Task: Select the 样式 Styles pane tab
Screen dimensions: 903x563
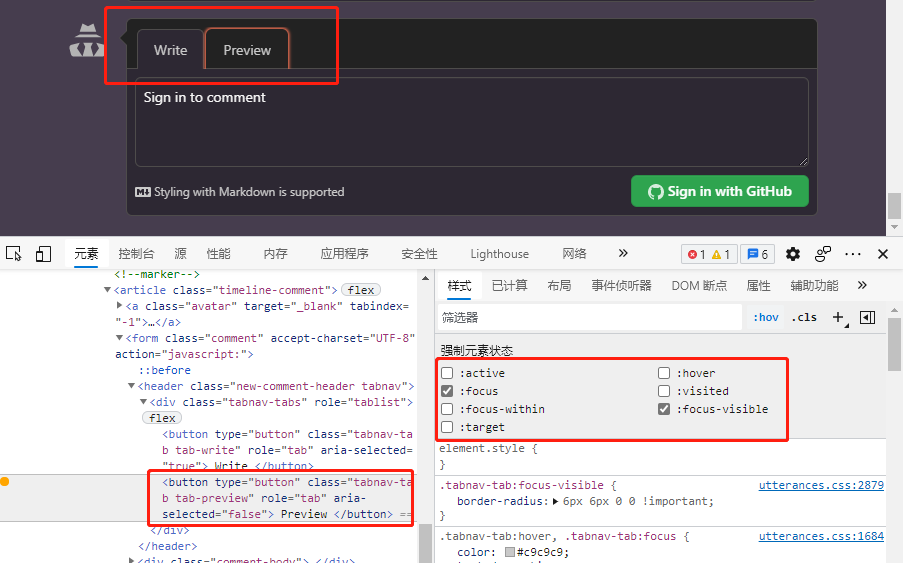Action: [x=460, y=286]
